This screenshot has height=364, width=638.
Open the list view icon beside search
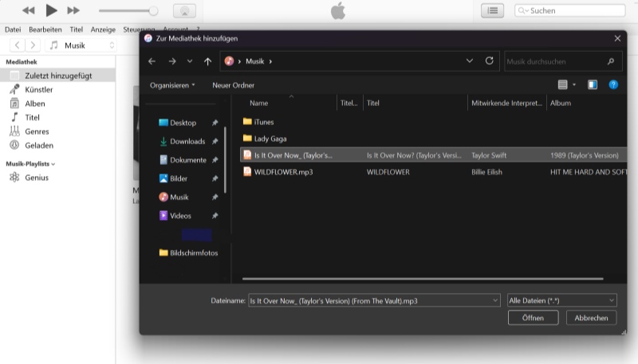tap(492, 10)
